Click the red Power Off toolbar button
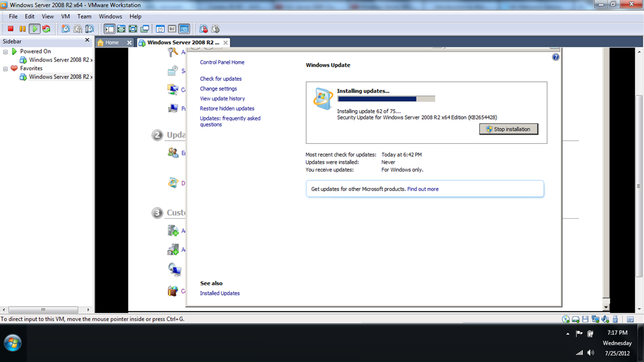The height and width of the screenshot is (362, 644). [11, 29]
